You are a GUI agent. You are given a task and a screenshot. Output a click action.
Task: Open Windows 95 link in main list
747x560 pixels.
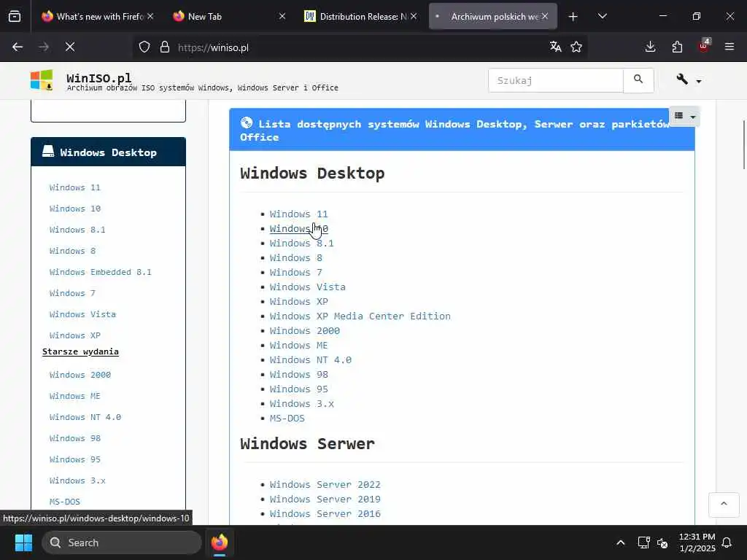tap(298, 389)
